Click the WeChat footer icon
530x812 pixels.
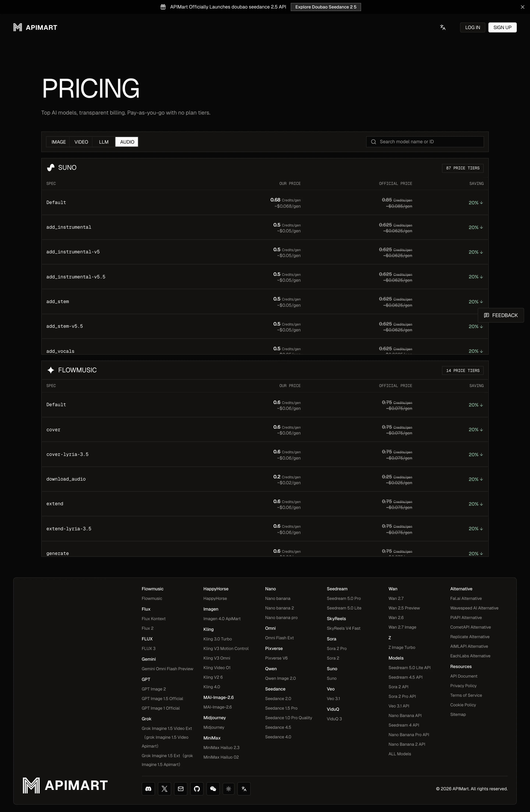(x=213, y=788)
